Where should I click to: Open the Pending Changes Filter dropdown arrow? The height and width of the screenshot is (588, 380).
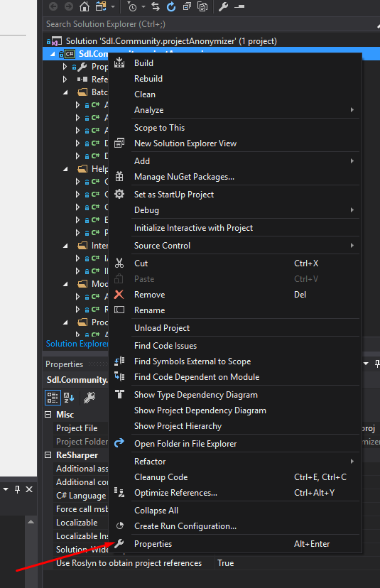point(143,7)
